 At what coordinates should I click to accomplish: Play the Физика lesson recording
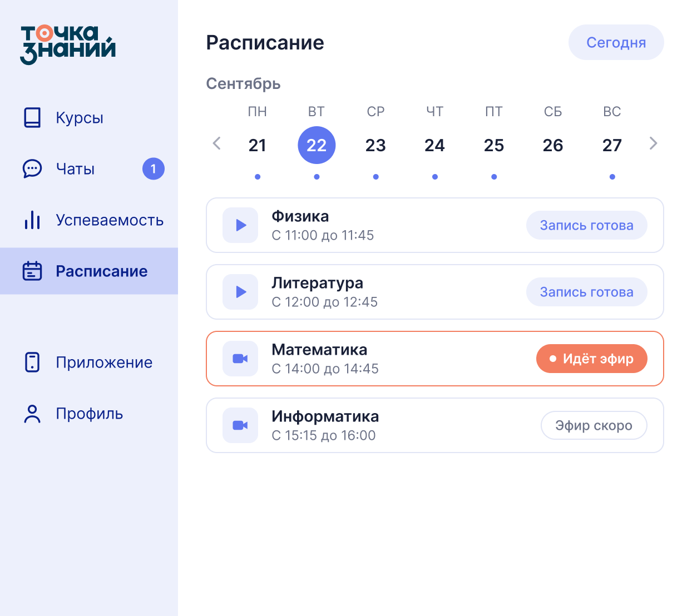[240, 225]
